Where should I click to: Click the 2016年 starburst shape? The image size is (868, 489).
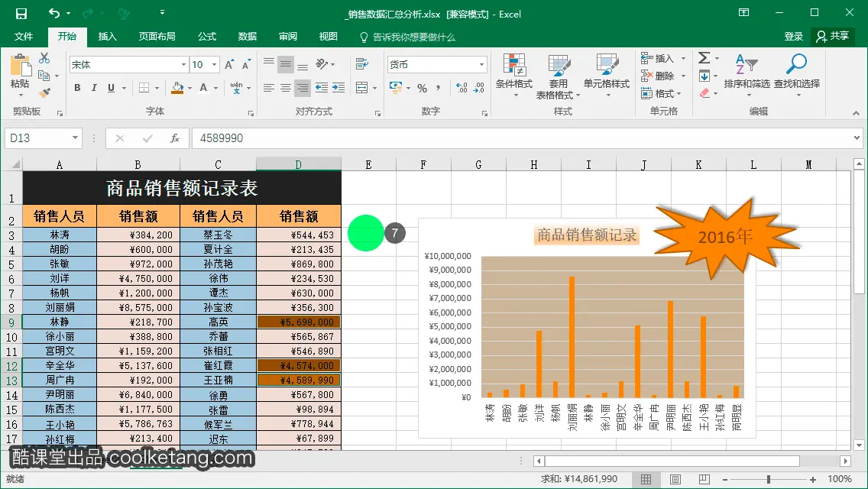(x=726, y=237)
